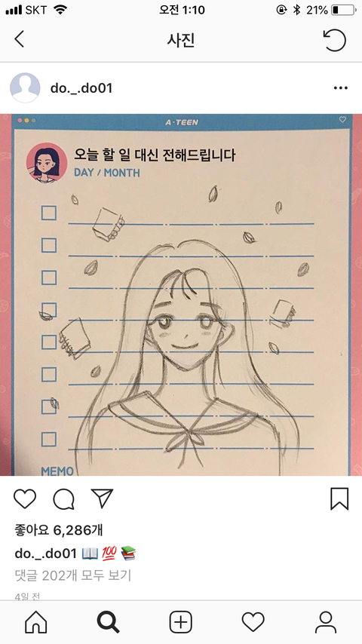The width and height of the screenshot is (362, 644).
Task: Open Activity heart tab in bottom bar
Action: pyautogui.click(x=253, y=622)
